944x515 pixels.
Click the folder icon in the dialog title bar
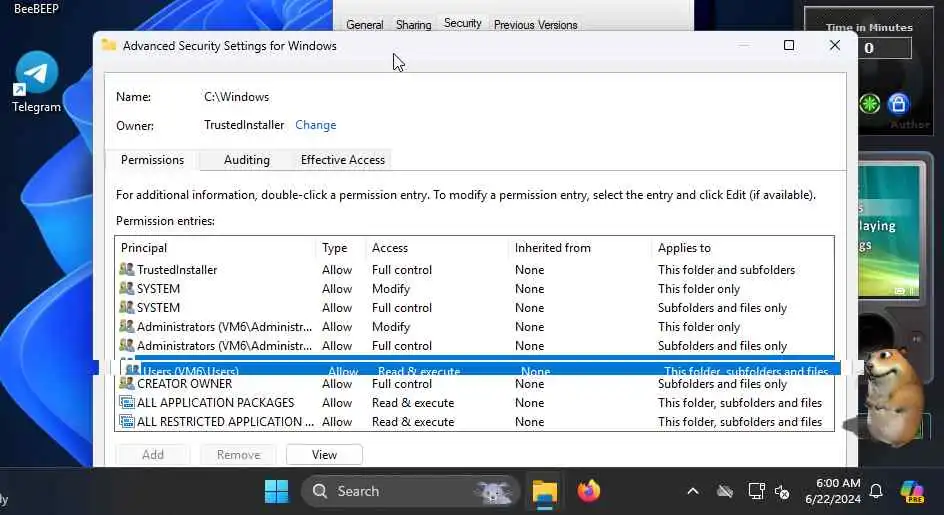[x=109, y=45]
